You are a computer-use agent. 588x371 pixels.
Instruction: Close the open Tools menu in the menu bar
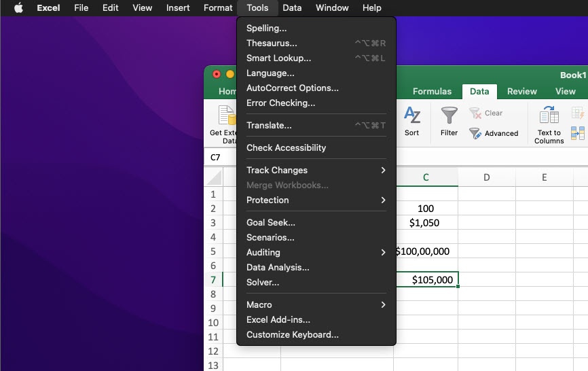pos(257,8)
